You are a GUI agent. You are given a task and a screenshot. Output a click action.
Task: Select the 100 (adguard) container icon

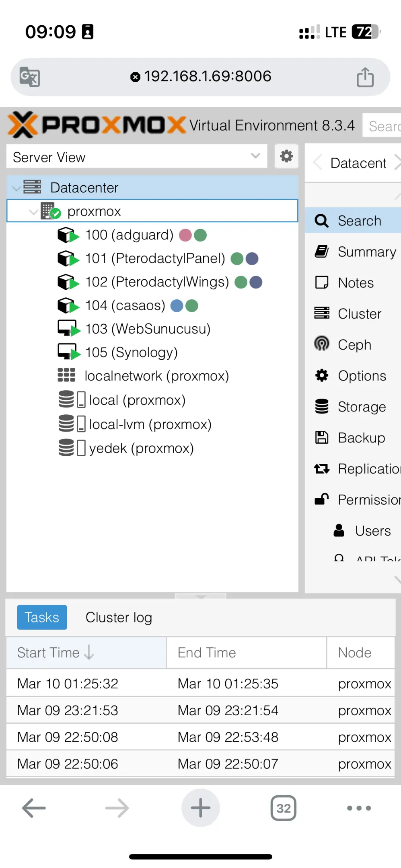click(68, 235)
